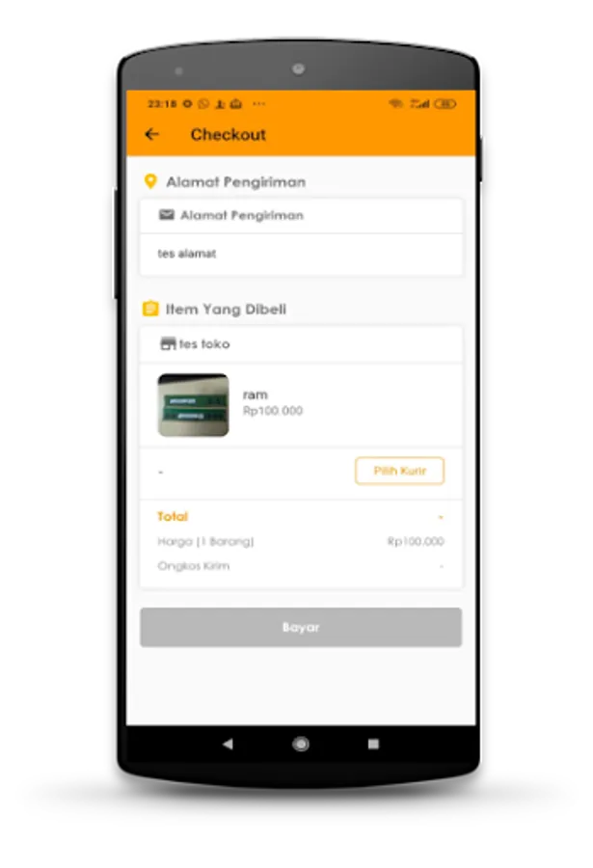Click the envelope icon beside Alamat Pengiriman
Viewport: 593px width, 868px height.
point(167,215)
